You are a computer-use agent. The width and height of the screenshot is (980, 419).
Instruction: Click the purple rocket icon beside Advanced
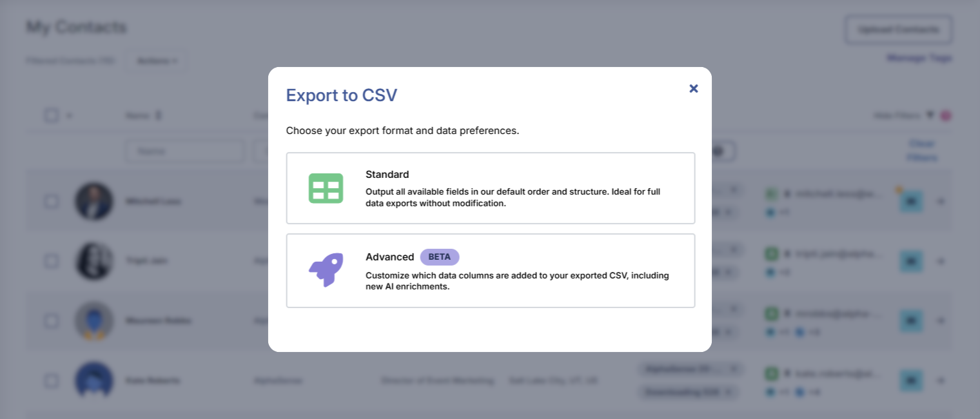pyautogui.click(x=325, y=269)
